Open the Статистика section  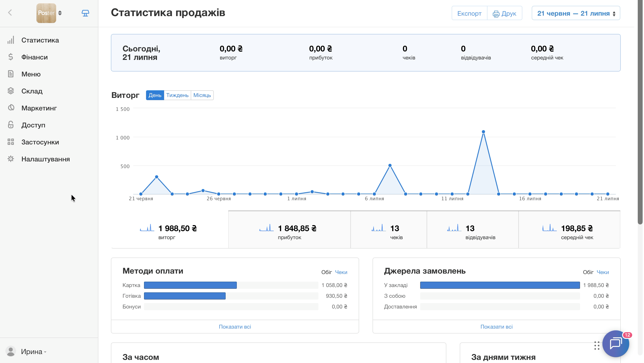coord(40,40)
